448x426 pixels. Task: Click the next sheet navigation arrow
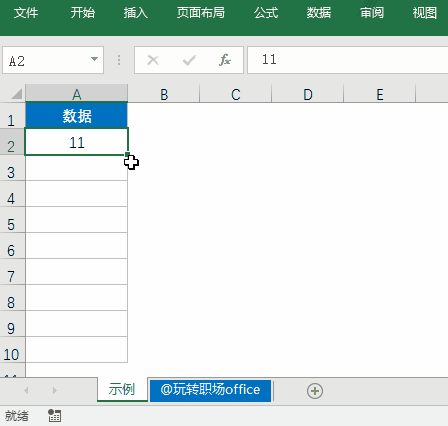pyautogui.click(x=55, y=390)
